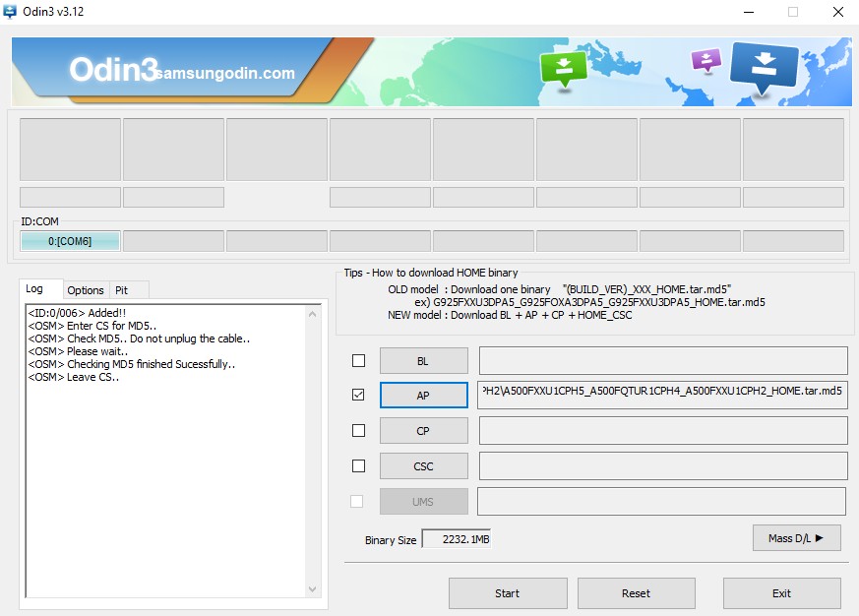Click the 'OLD model' tip line
The width and height of the screenshot is (859, 616).
[559, 289]
